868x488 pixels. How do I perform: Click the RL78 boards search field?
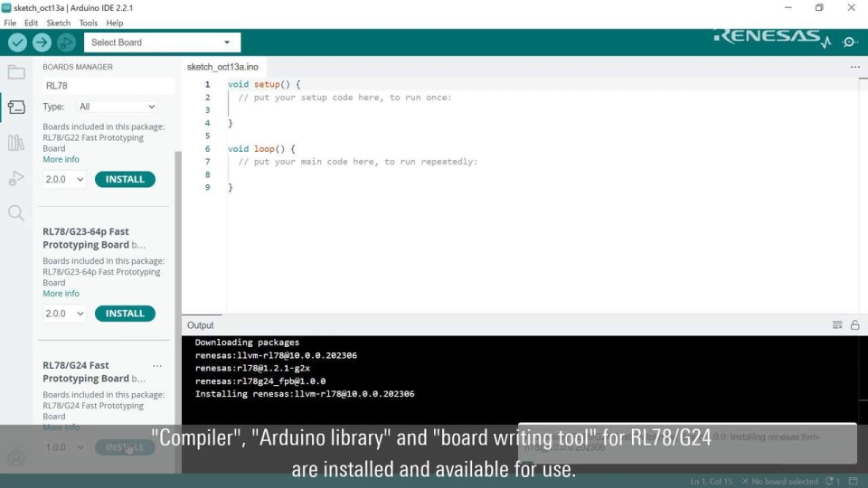(x=108, y=86)
